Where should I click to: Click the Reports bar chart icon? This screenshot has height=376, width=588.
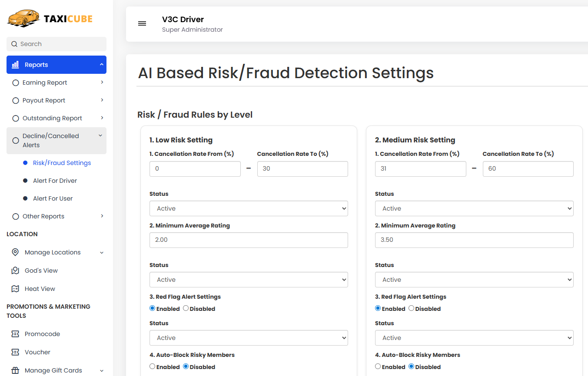pyautogui.click(x=15, y=65)
